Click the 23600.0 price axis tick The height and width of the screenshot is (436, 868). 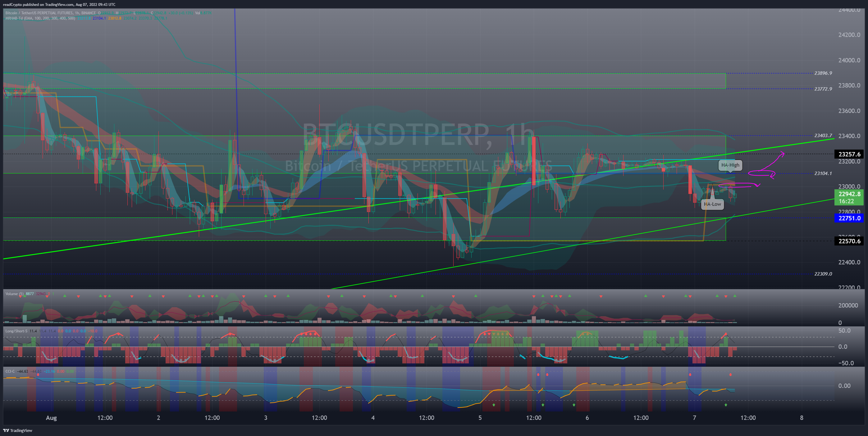tap(849, 111)
